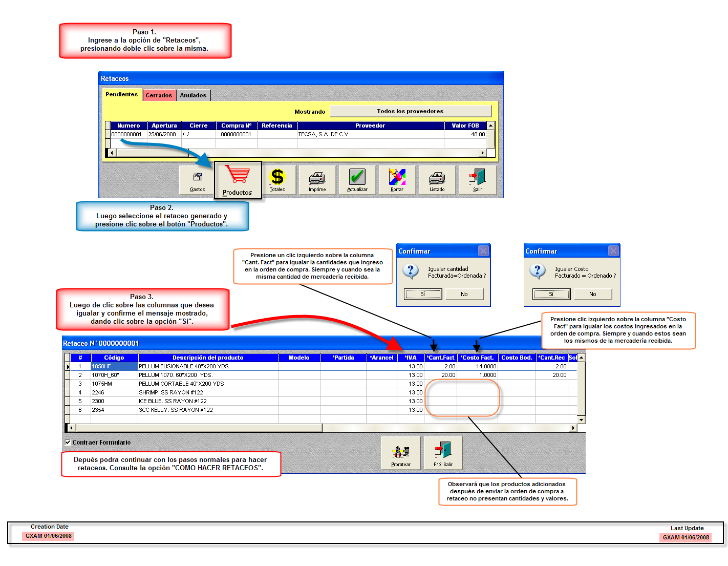Image resolution: width=728 pixels, height=566 pixels.
Task: Click the Productos shopping cart icon
Action: pos(238,179)
